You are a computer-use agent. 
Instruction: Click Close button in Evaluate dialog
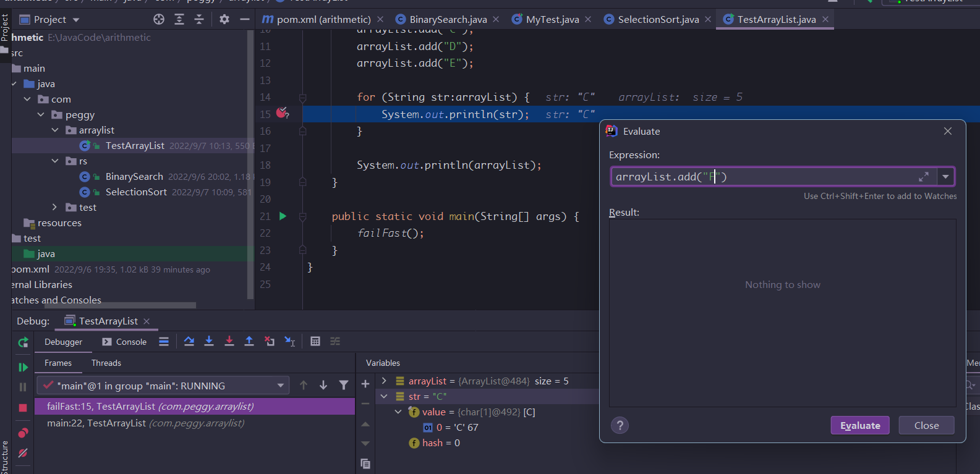[926, 425]
